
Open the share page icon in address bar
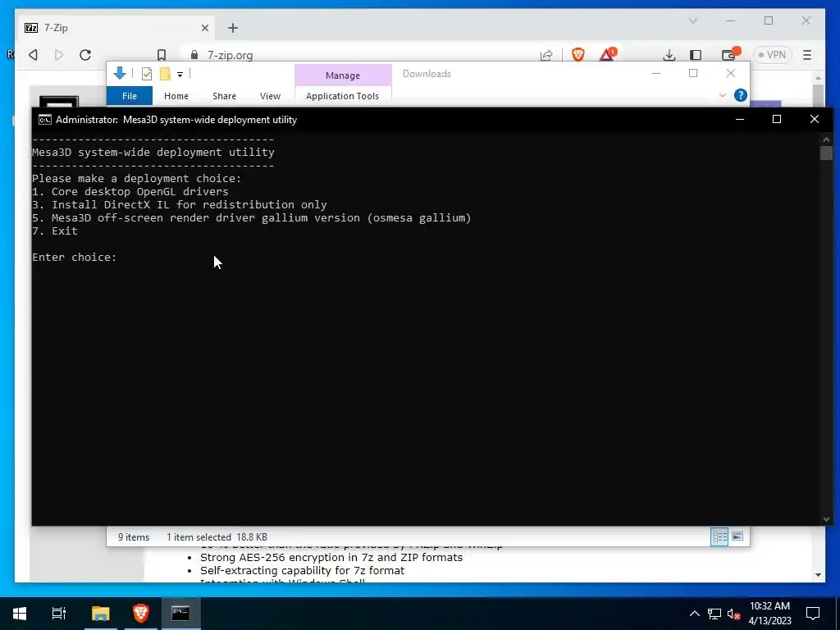pyautogui.click(x=546, y=55)
